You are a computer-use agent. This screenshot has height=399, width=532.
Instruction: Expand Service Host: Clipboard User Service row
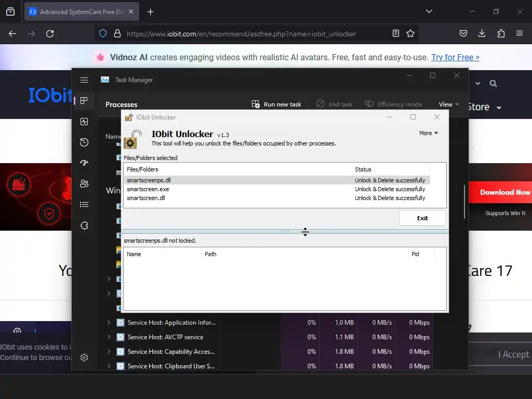(109, 366)
